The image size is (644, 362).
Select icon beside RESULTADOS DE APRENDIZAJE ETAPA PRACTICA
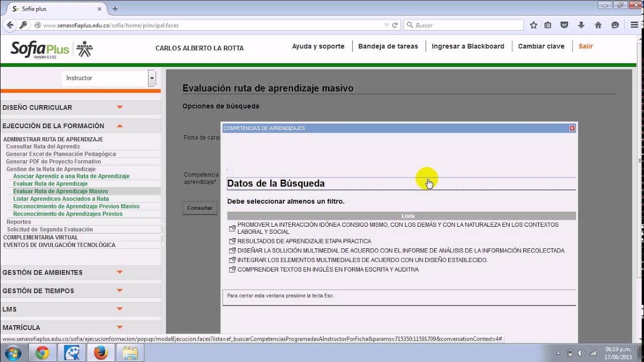coord(232,241)
